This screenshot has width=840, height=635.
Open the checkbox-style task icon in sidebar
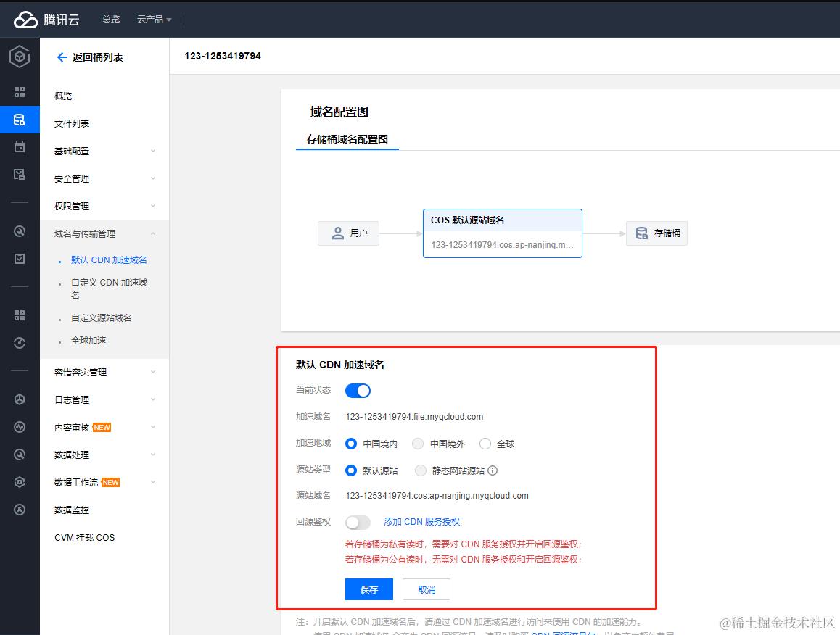pos(20,259)
